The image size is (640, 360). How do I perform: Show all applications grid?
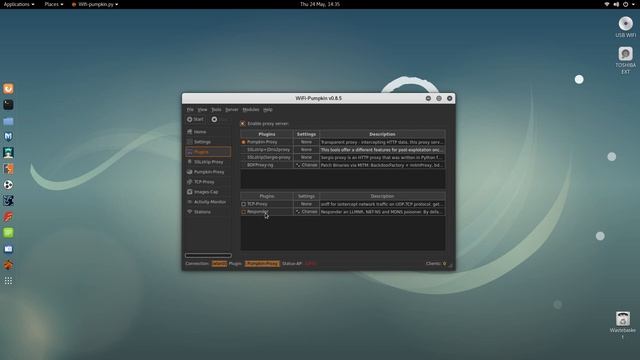tap(8, 281)
